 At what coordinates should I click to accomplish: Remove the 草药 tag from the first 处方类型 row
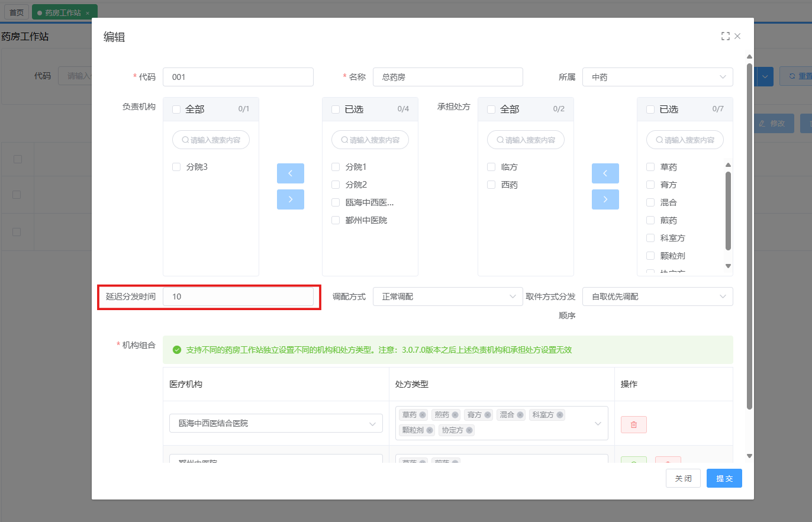[x=423, y=415]
